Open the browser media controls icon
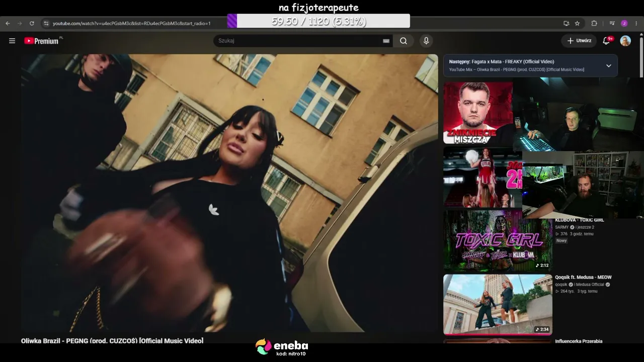Image resolution: width=644 pixels, height=362 pixels. click(612, 23)
